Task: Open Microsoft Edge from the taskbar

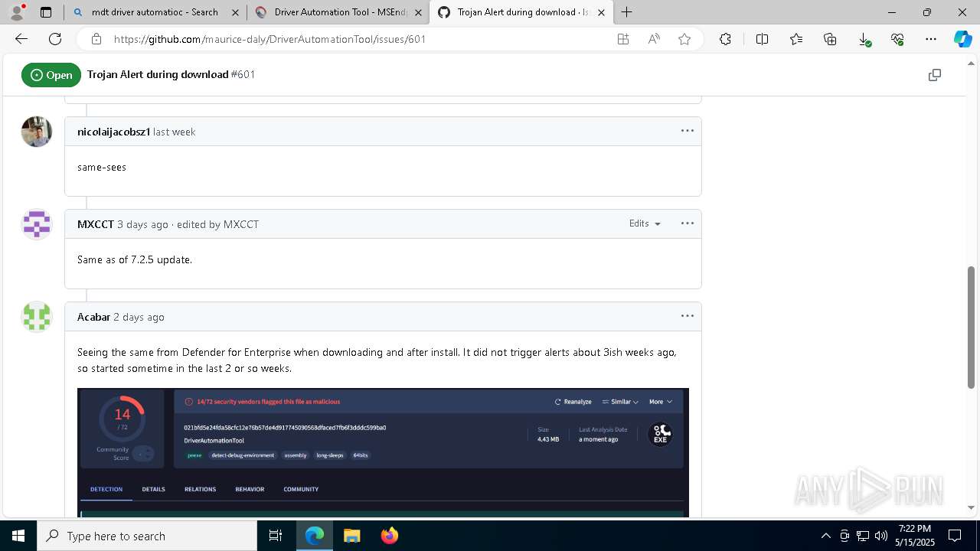Action: pyautogui.click(x=315, y=536)
